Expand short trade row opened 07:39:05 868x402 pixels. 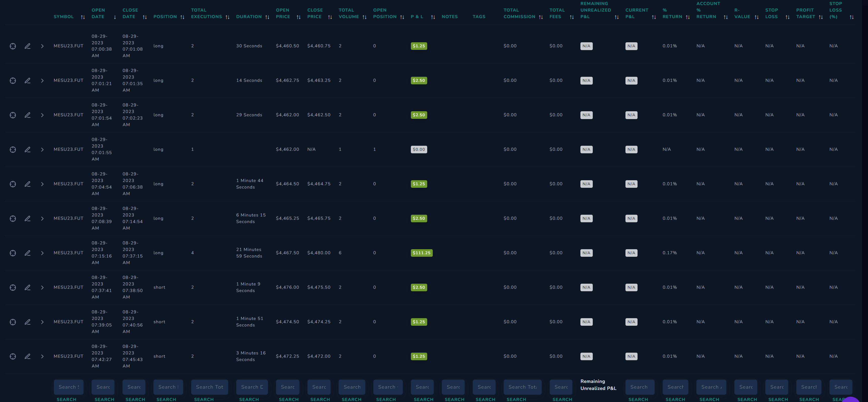42,322
